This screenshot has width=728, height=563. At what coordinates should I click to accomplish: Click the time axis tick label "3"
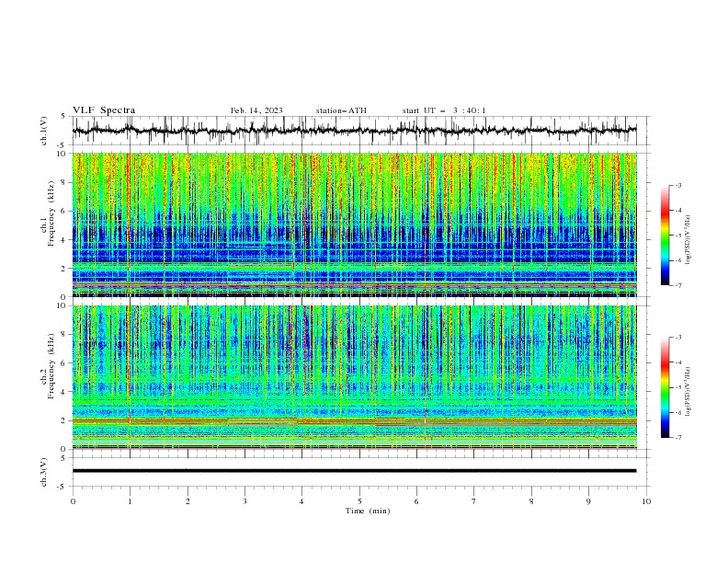245,501
